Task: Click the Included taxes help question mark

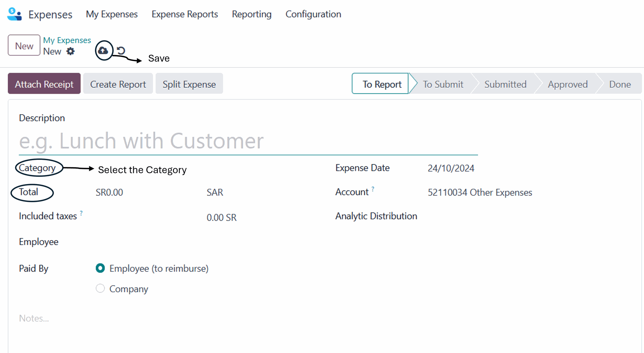Action: tap(81, 213)
